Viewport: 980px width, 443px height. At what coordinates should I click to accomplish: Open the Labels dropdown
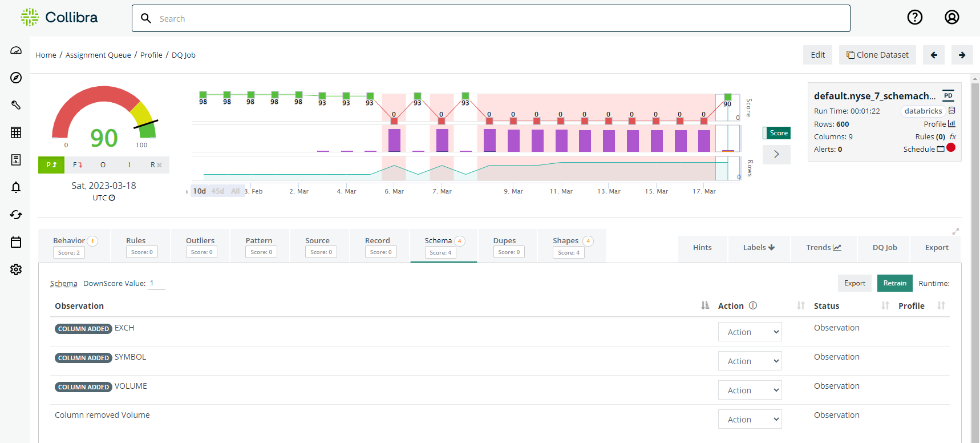click(759, 247)
